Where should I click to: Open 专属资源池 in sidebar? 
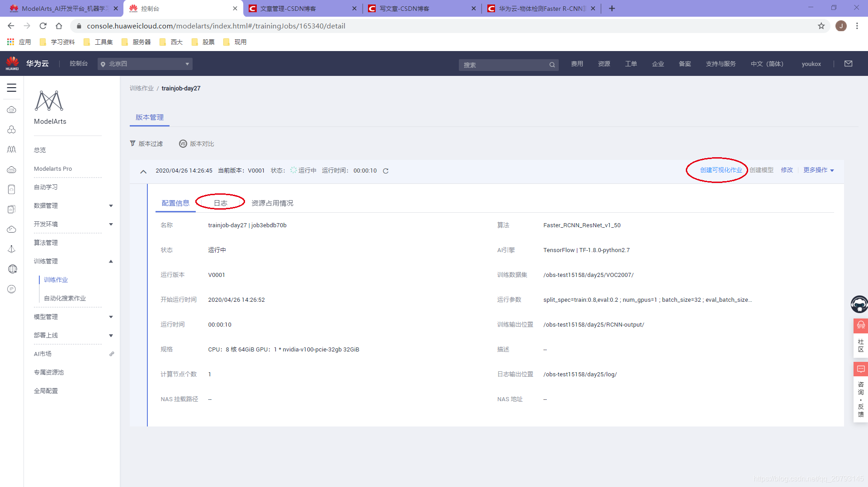pyautogui.click(x=49, y=372)
